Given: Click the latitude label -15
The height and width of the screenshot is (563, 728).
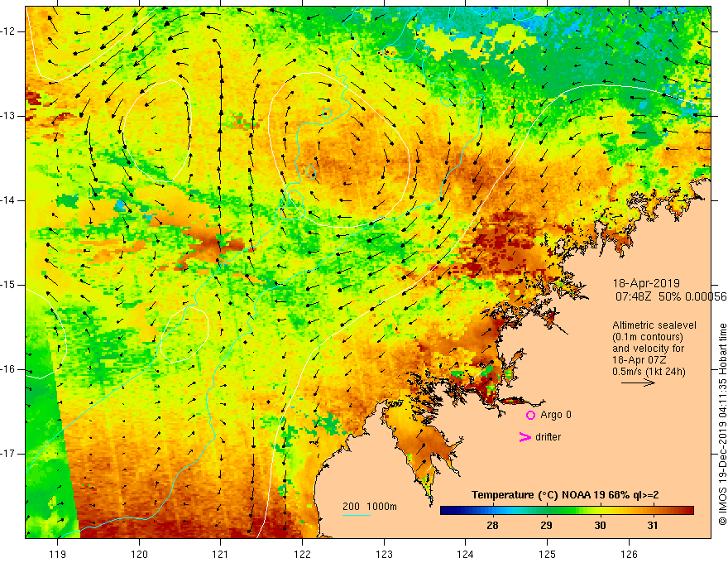Looking at the screenshot, I should [x=8, y=285].
